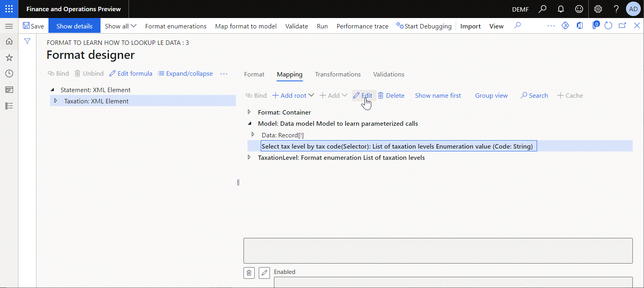Click trash icon beside formula box
The width and height of the screenshot is (644, 288).
point(249,273)
